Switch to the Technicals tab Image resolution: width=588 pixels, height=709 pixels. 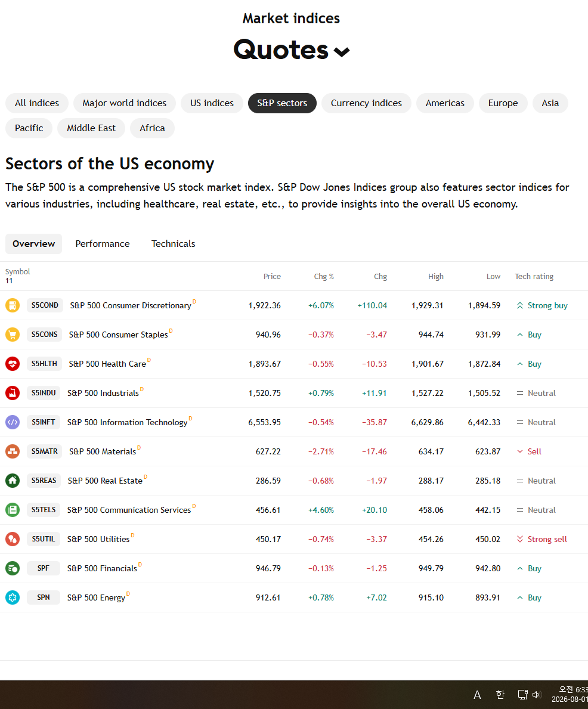point(173,244)
